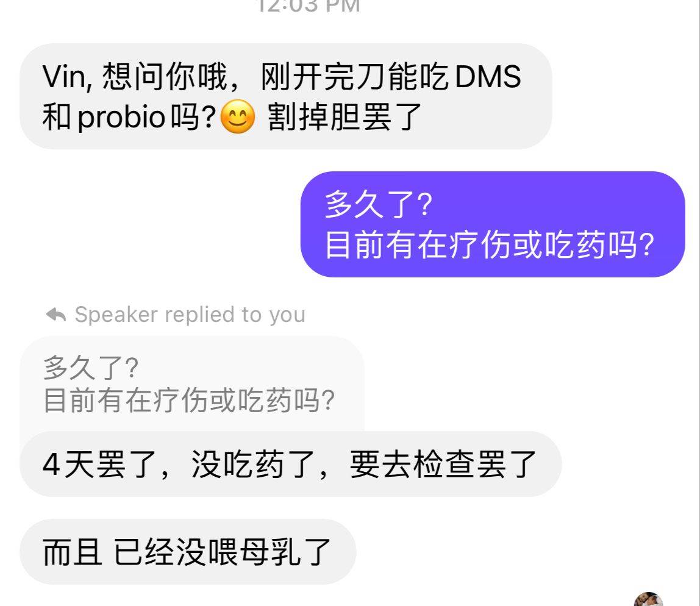Tap "割掉胆罢了" text after the emoji
The image size is (700, 606).
344,117
